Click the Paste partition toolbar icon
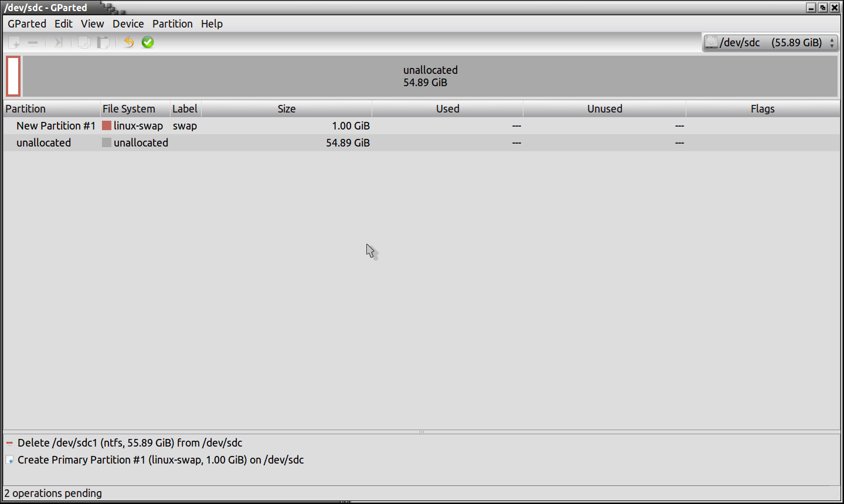Screen dimensions: 844x504 tap(103, 42)
